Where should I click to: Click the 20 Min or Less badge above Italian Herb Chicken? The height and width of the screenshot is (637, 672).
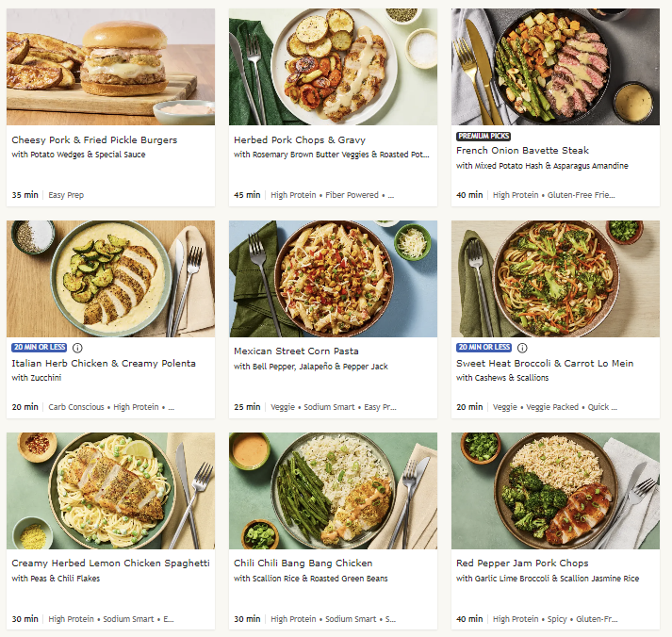point(39,348)
